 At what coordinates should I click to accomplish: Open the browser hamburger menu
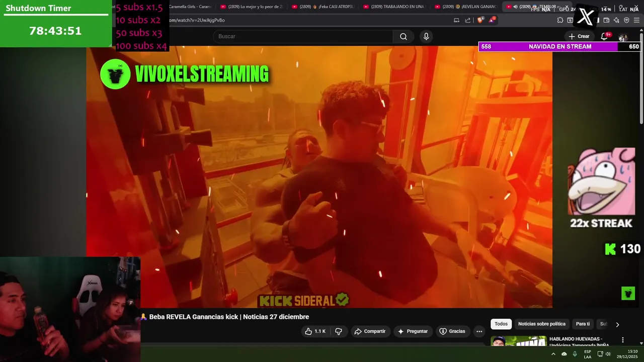coord(636,20)
